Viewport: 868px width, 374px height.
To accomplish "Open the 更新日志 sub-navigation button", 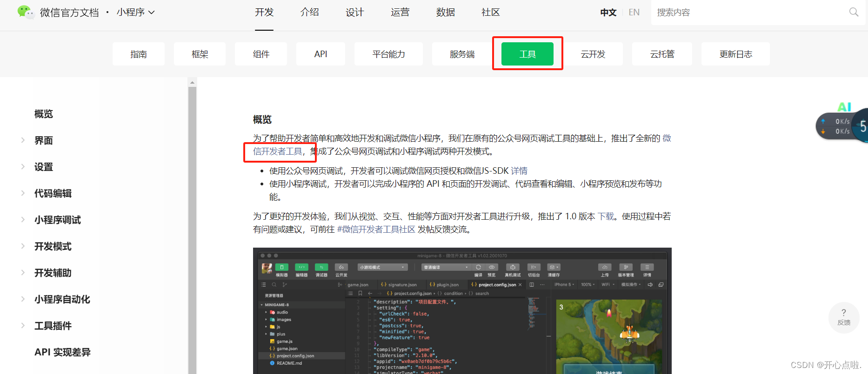I will click(735, 54).
